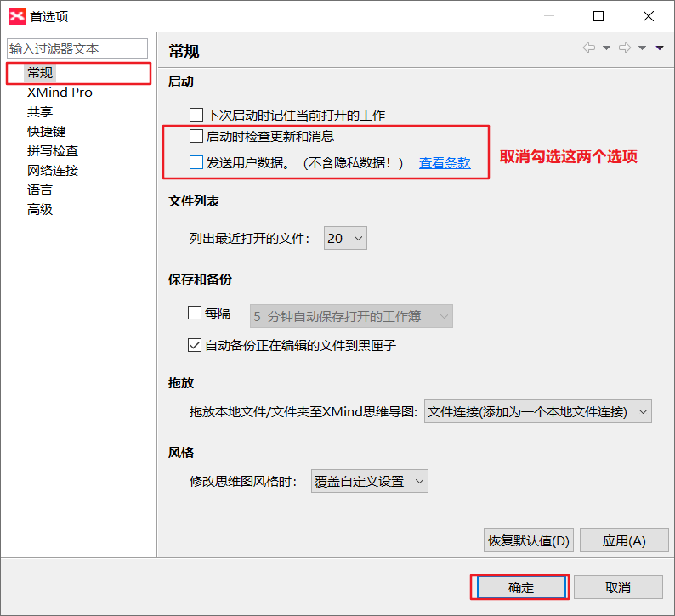
Task: Open the recent files count dropdown showing 20
Action: tap(345, 238)
